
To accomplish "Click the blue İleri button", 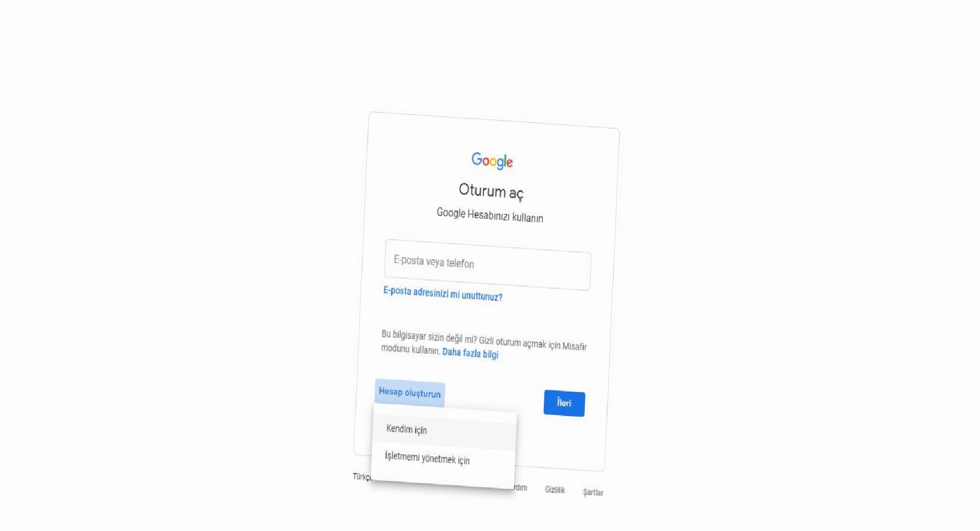I will coord(564,403).
